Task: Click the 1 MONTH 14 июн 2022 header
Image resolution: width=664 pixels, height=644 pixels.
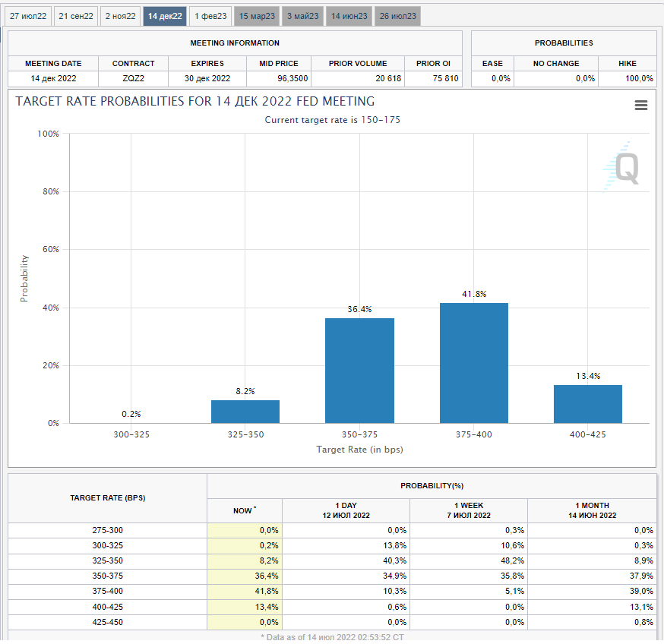Action: coord(592,510)
